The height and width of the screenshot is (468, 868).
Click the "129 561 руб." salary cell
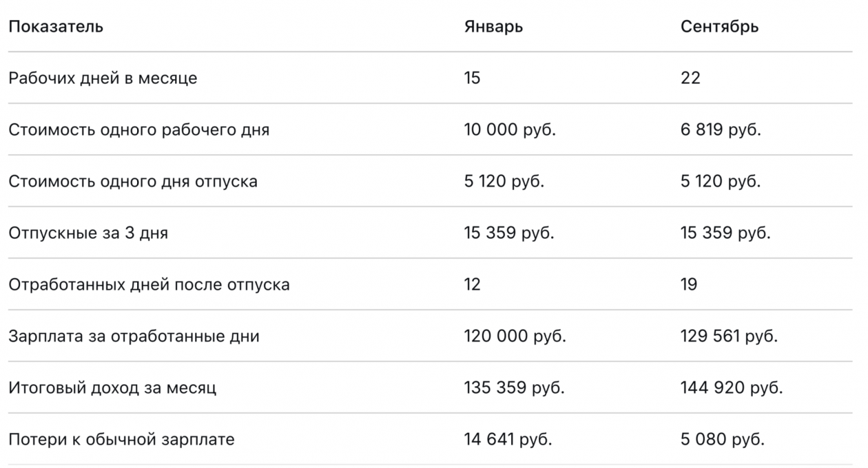pos(729,336)
